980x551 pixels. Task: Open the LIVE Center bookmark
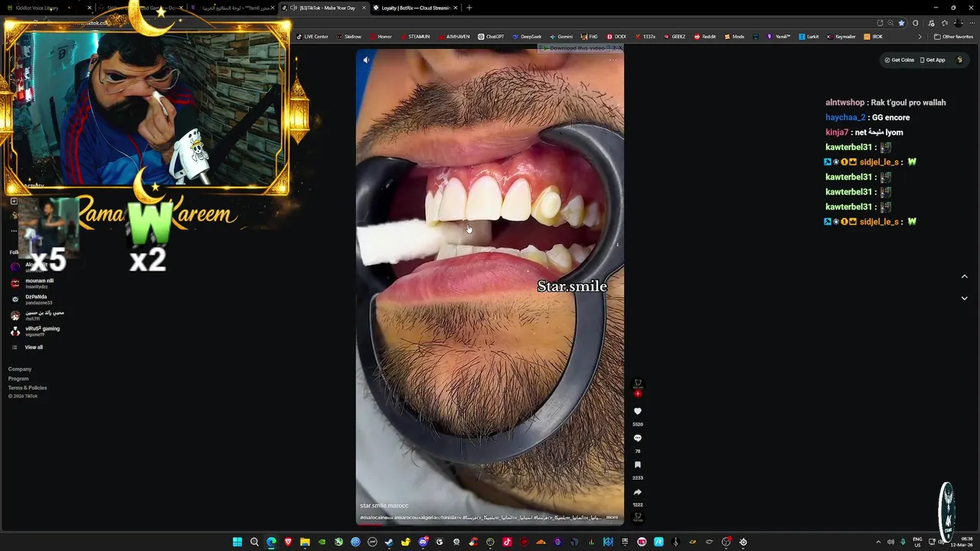pos(312,37)
